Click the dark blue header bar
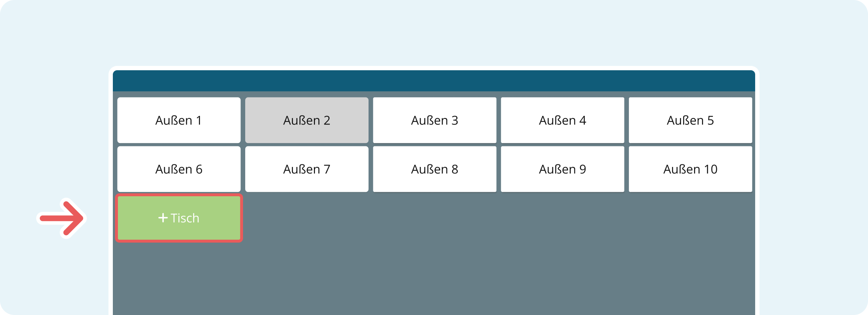 tap(434, 81)
